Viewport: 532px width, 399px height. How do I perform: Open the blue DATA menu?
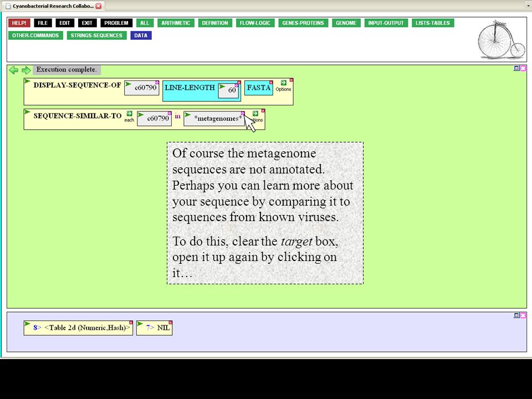click(141, 35)
